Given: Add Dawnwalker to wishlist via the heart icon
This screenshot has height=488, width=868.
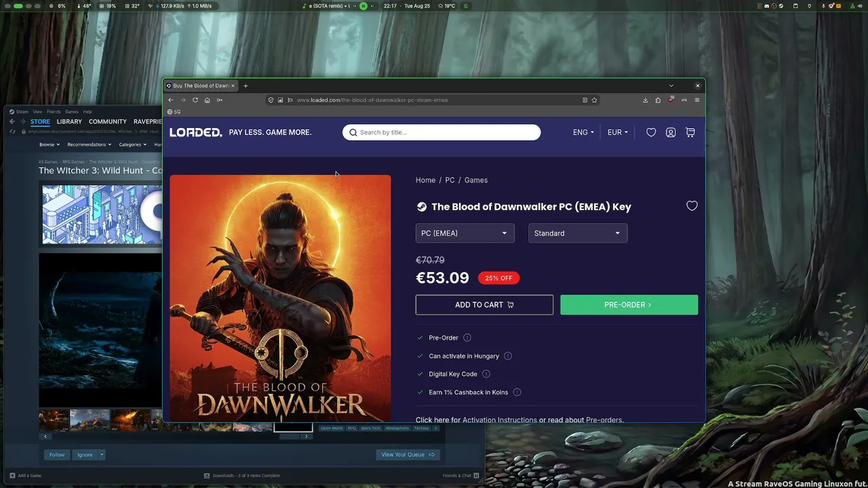Looking at the screenshot, I should pos(692,206).
